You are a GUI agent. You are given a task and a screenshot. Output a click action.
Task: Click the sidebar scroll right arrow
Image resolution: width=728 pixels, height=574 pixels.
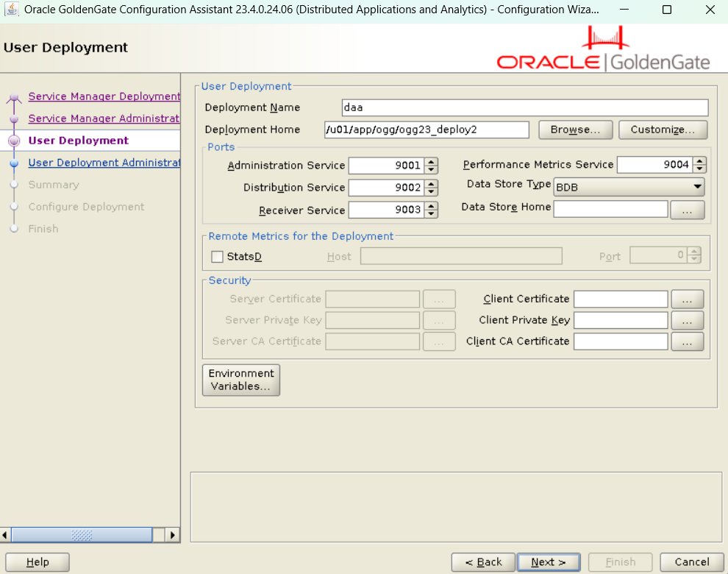coord(173,535)
